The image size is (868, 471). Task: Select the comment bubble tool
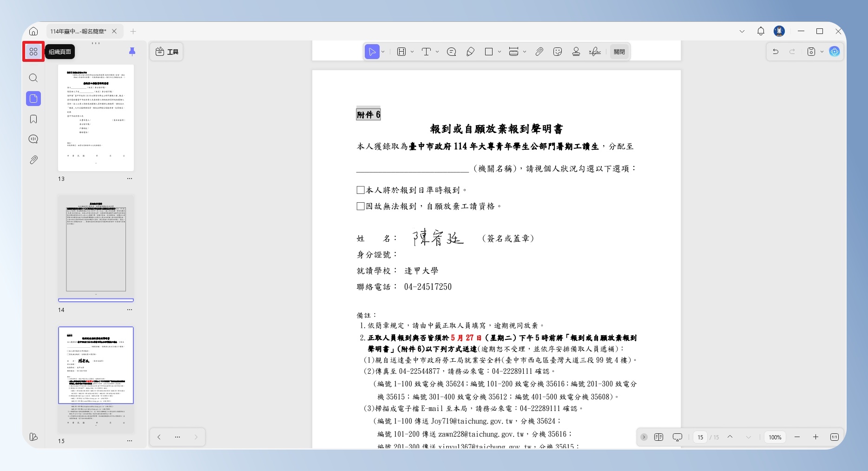point(451,52)
